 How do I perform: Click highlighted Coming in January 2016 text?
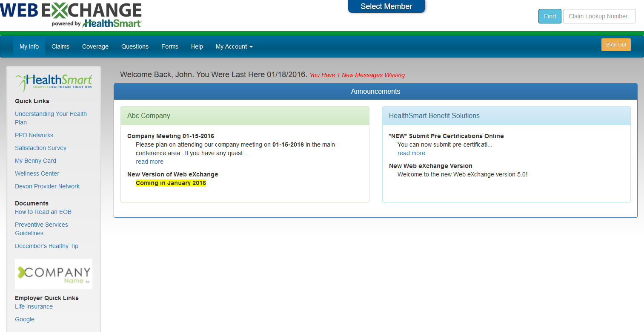(x=171, y=183)
